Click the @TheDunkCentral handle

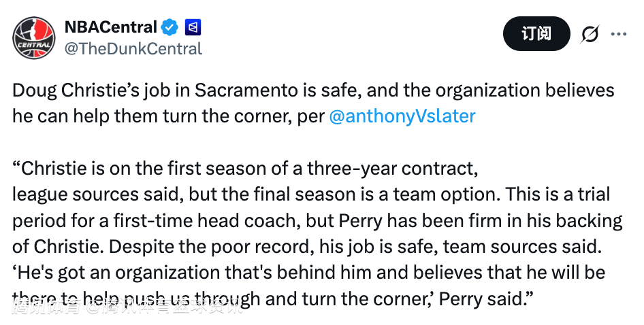point(133,49)
